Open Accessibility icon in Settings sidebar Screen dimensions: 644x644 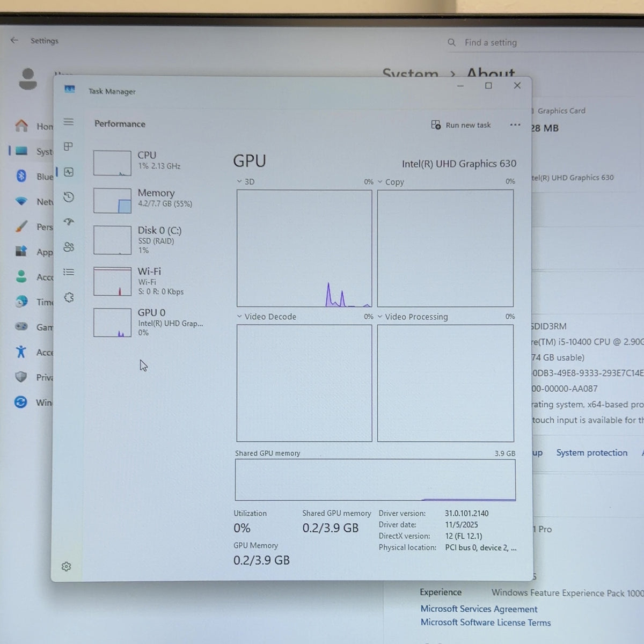coord(21,352)
